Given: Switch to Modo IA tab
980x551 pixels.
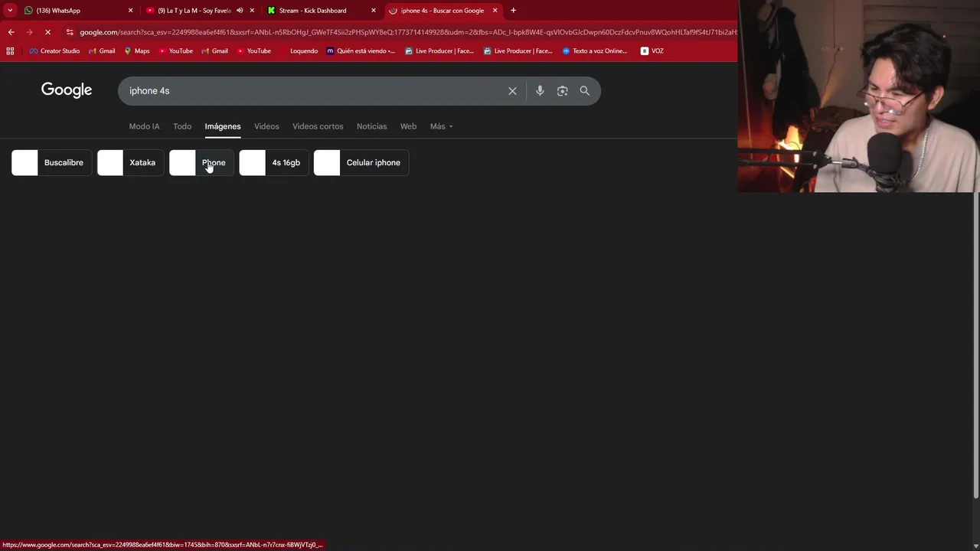Looking at the screenshot, I should click(144, 126).
